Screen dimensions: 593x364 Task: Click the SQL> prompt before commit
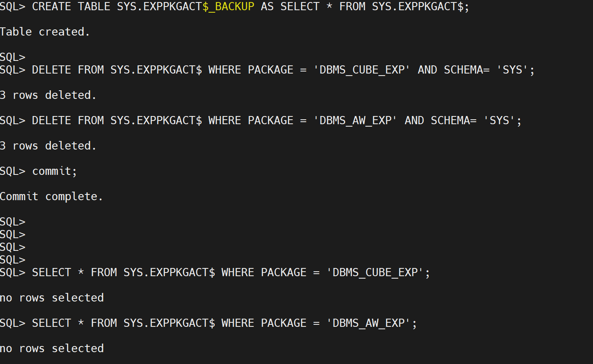[x=13, y=171]
